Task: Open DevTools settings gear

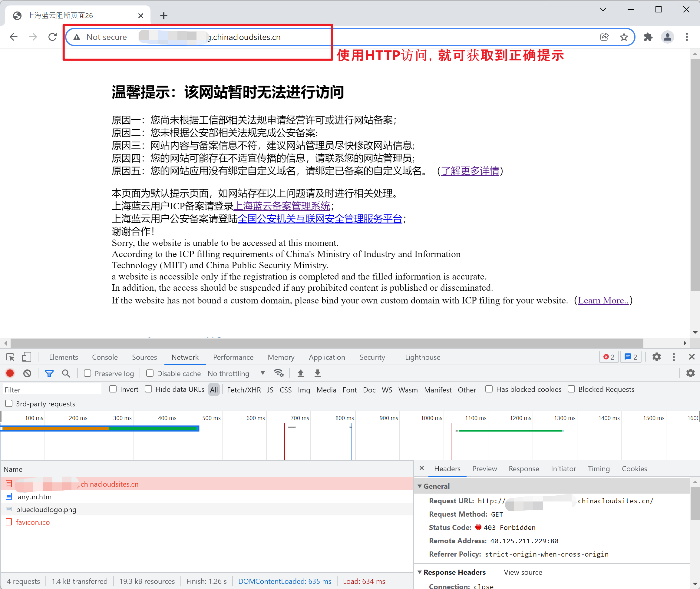Action: [656, 357]
